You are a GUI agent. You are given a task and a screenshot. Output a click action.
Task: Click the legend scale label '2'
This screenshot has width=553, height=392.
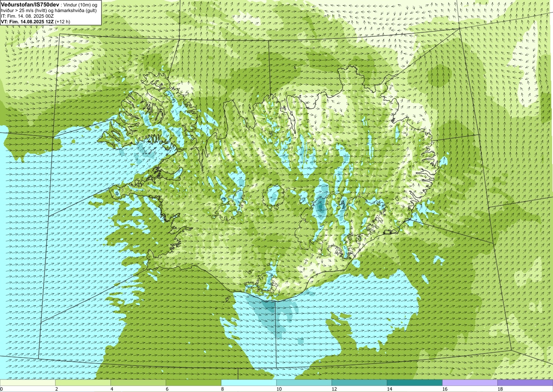coord(57,389)
